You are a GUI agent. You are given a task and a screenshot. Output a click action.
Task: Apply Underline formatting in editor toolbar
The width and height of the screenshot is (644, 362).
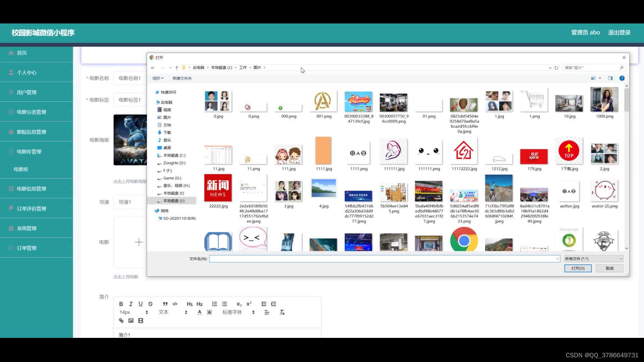(141, 304)
